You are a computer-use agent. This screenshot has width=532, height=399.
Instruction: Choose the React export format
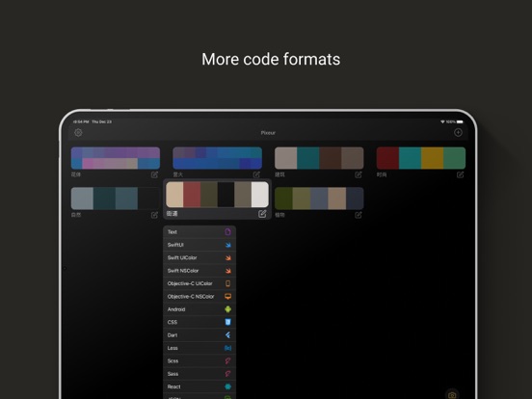[199, 386]
